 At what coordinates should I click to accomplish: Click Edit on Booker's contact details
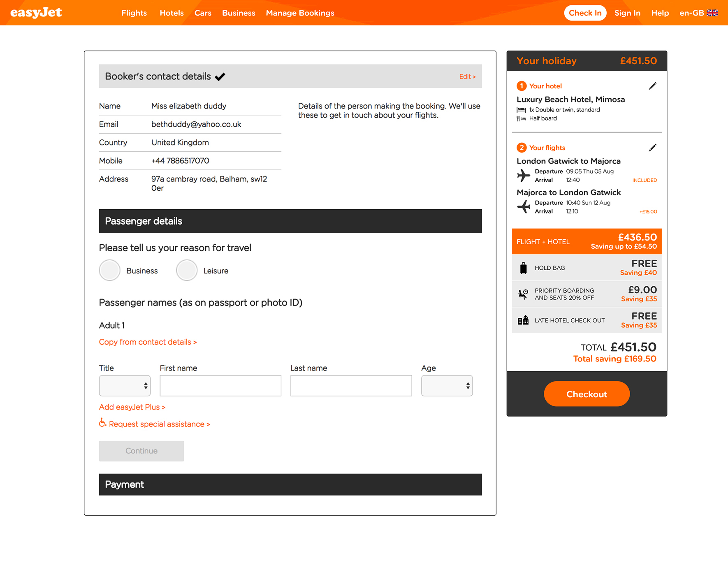pyautogui.click(x=467, y=76)
